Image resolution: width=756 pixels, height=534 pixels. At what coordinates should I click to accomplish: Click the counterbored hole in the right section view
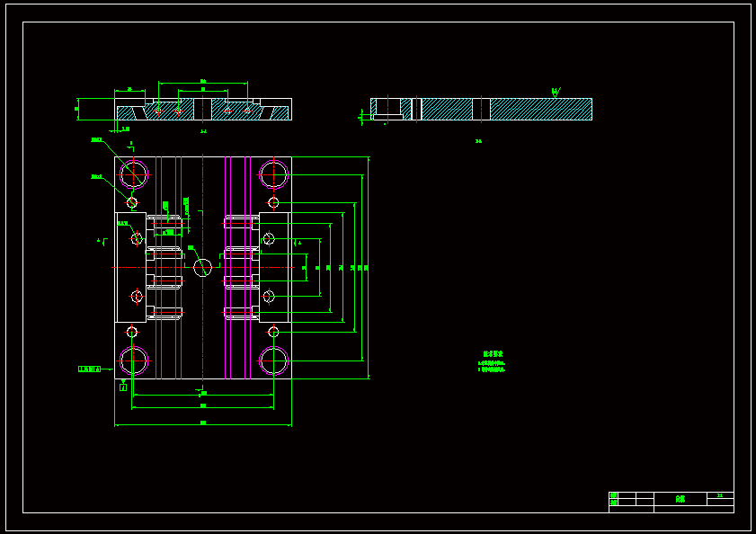[388, 109]
